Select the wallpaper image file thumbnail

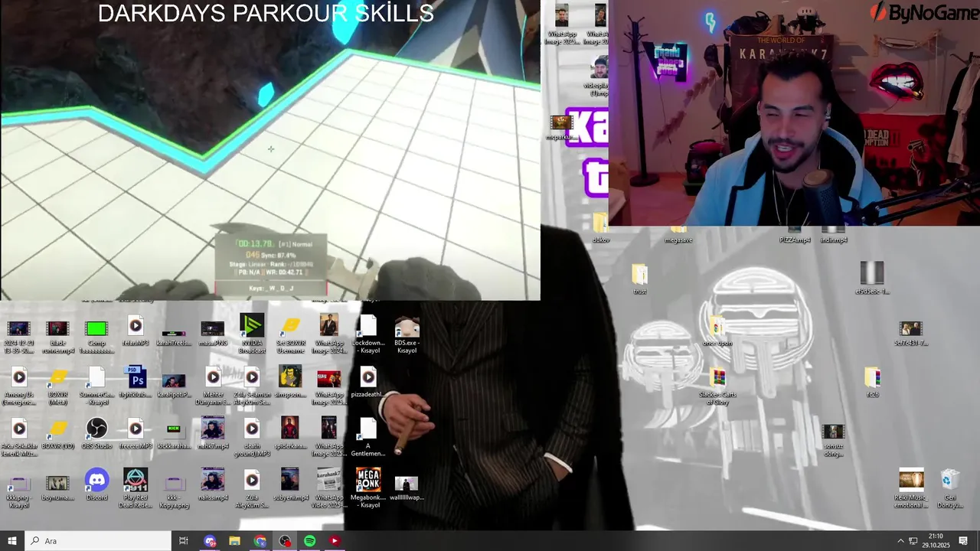[x=407, y=483]
